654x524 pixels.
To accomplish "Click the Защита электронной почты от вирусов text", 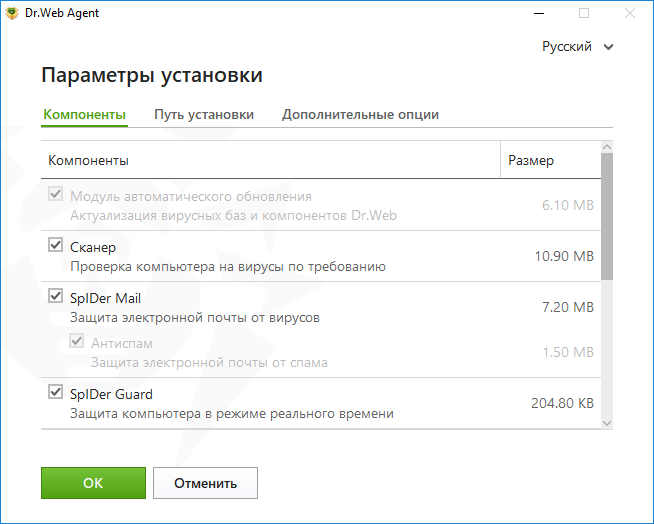I will [x=195, y=318].
